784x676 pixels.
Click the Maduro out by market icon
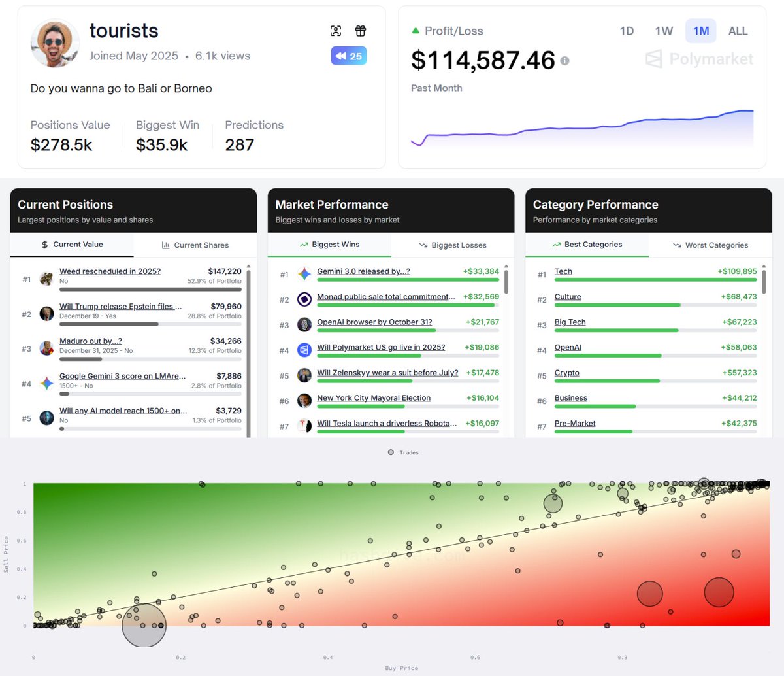pyautogui.click(x=46, y=348)
